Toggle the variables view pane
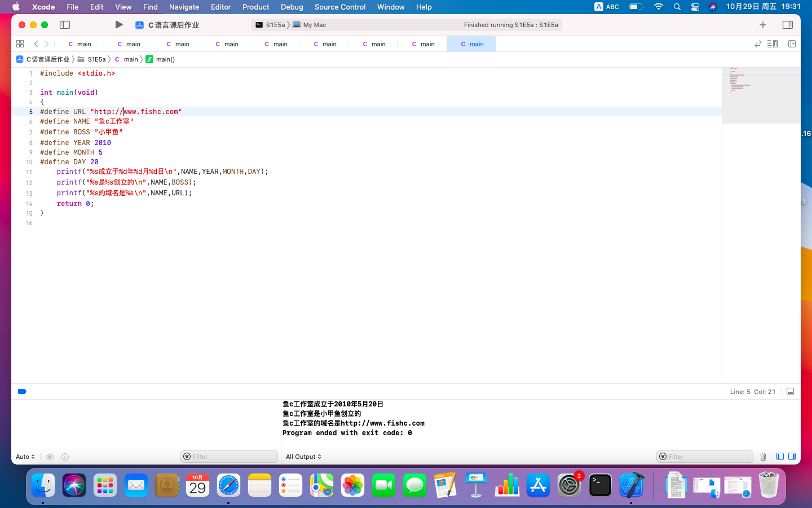This screenshot has height=508, width=812. [780, 457]
